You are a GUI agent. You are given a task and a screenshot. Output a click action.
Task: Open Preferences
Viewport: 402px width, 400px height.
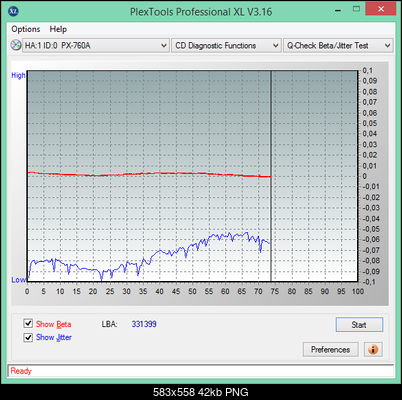click(x=330, y=349)
